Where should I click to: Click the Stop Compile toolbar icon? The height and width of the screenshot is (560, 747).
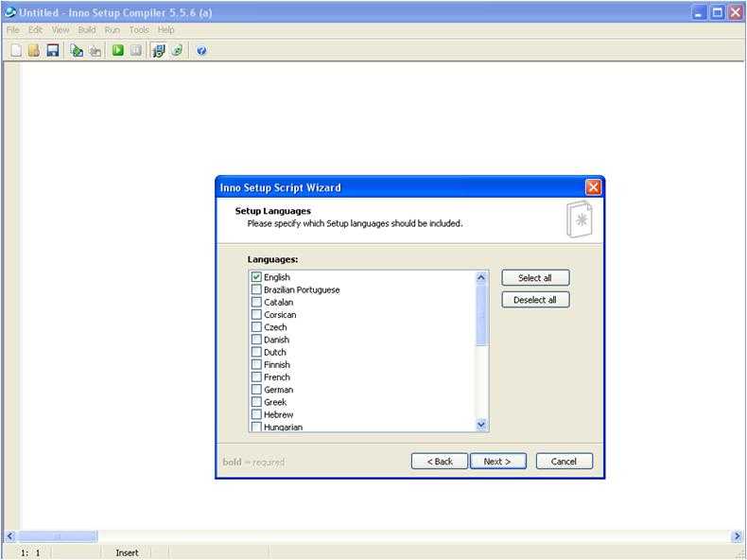click(96, 50)
